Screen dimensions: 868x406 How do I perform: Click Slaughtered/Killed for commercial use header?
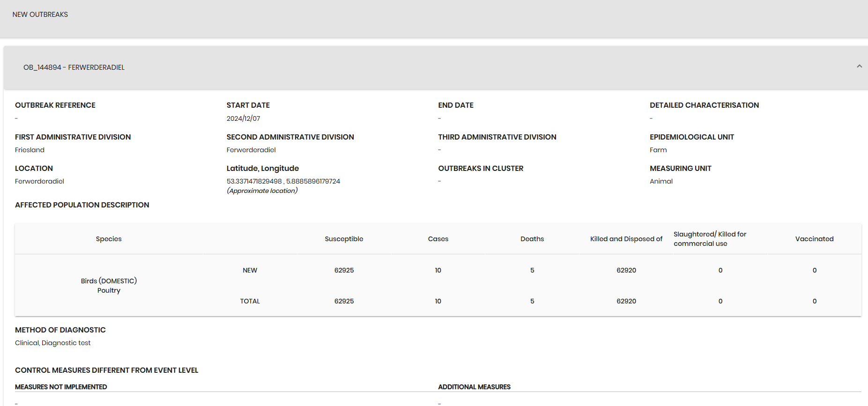(x=710, y=239)
